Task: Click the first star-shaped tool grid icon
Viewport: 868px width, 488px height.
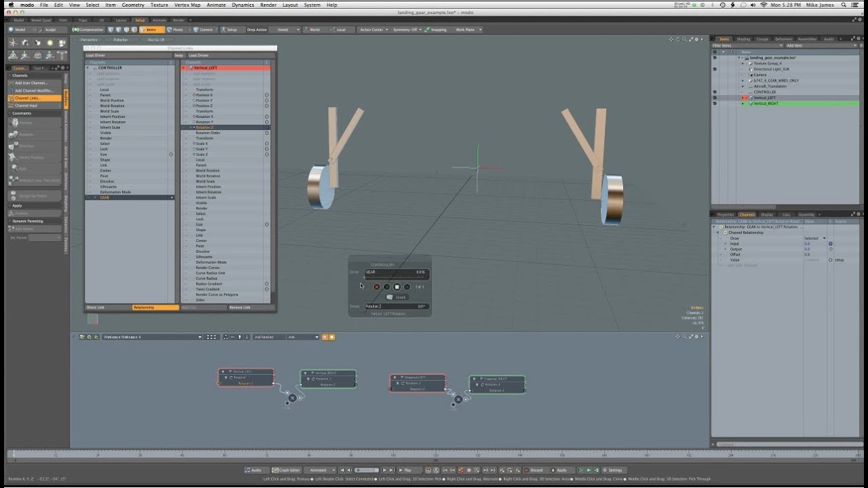Action: 13,43
